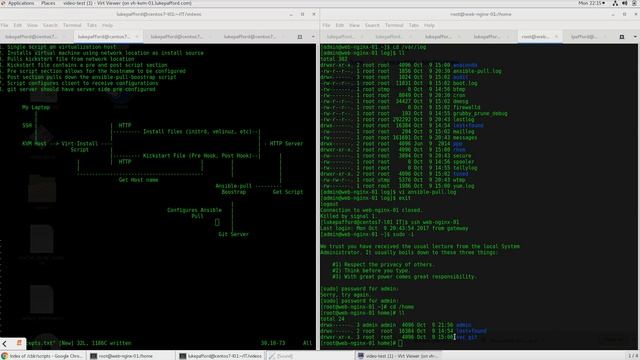The width and height of the screenshot is (640, 360).
Task: Open the clock showing Mon 22:15
Action: point(591,3)
